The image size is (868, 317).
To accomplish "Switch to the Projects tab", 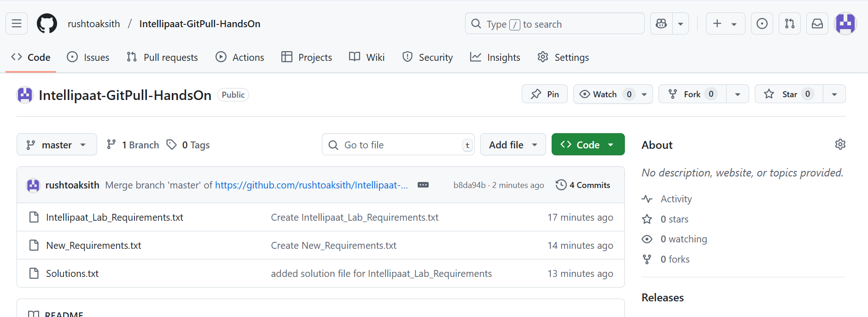I will pos(307,57).
